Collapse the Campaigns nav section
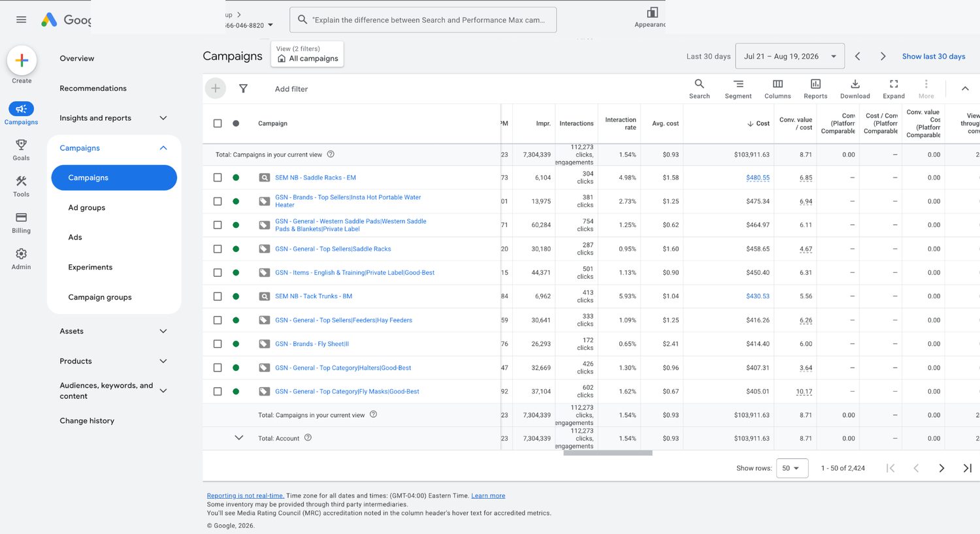The image size is (980, 534). [163, 148]
